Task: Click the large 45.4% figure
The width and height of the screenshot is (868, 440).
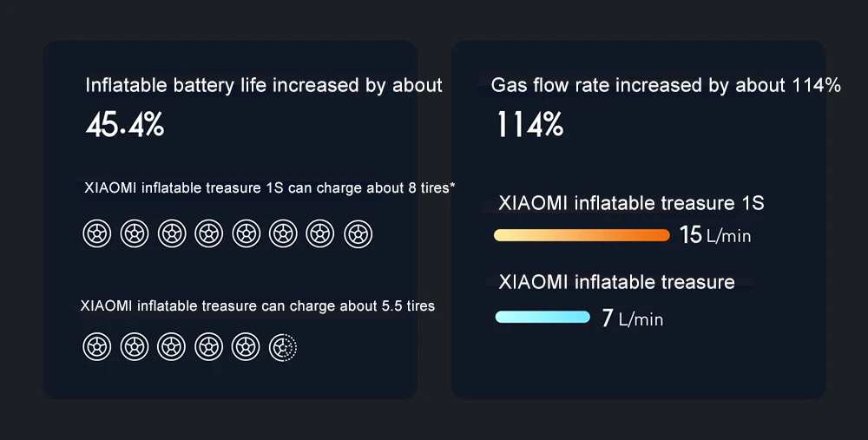Action: [x=125, y=124]
